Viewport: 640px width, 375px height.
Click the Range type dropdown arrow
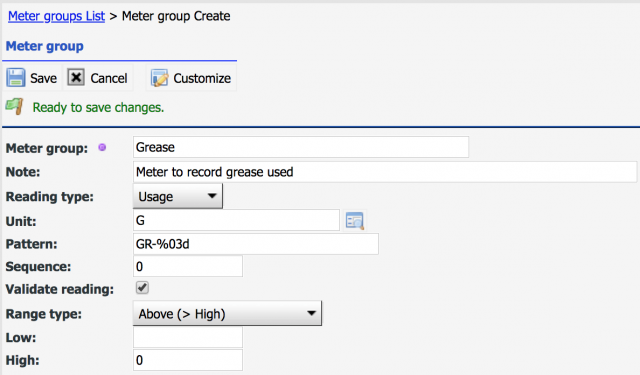(311, 313)
